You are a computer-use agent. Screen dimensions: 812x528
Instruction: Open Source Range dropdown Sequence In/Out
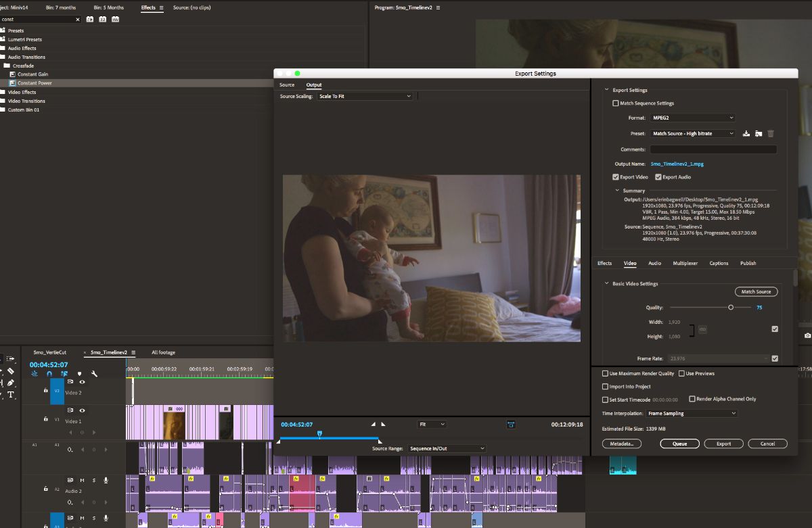(447, 448)
